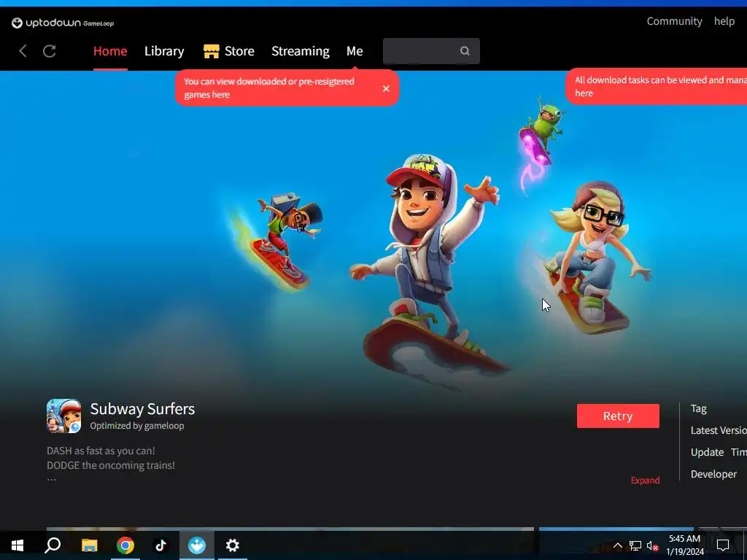The image size is (747, 560).
Task: Open Windows taskbar search
Action: point(53,545)
